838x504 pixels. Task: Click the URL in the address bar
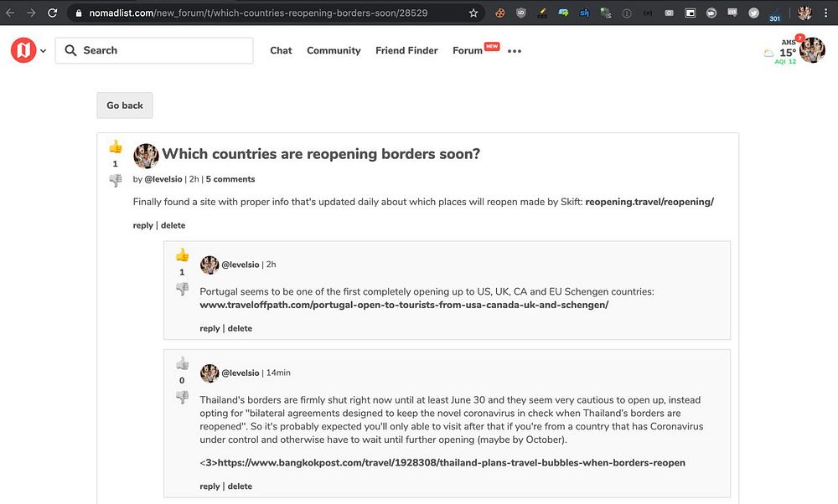[258, 13]
